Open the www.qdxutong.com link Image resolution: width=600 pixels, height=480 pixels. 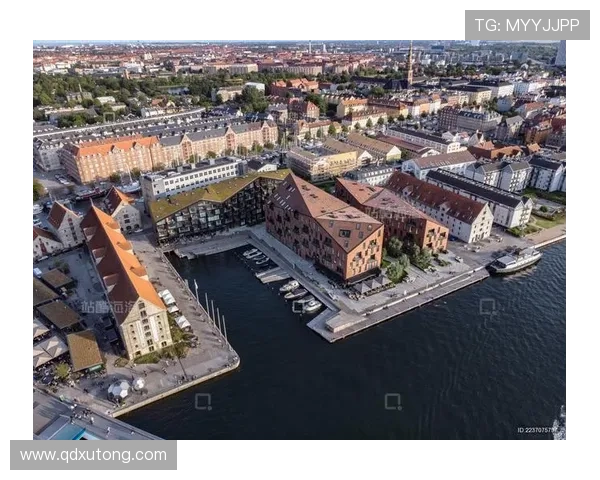tap(94, 455)
